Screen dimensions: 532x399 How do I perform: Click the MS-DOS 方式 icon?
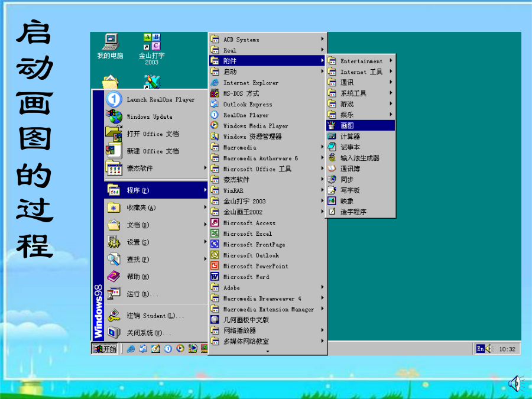click(215, 93)
